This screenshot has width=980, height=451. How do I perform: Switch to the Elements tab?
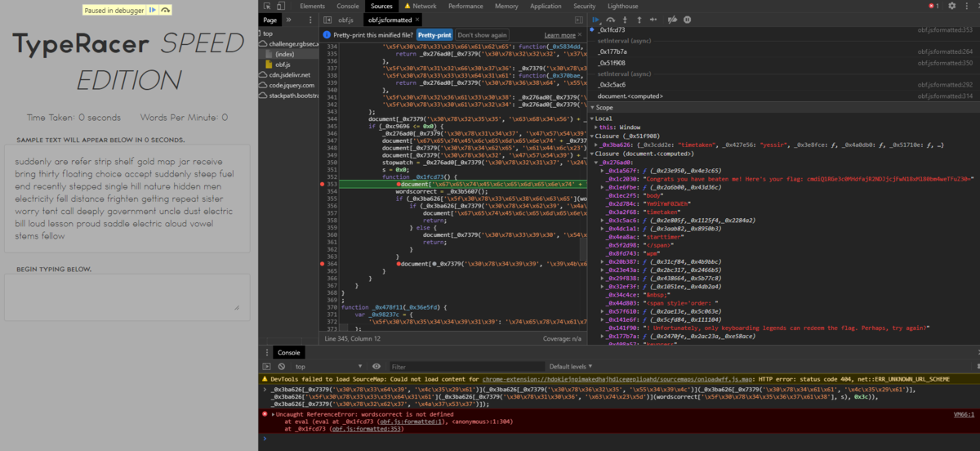[x=312, y=6]
